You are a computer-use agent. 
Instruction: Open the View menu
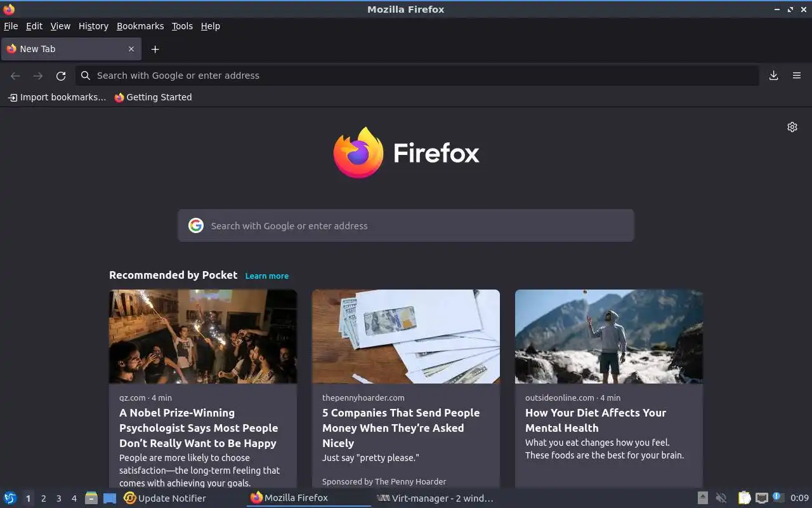(x=60, y=26)
